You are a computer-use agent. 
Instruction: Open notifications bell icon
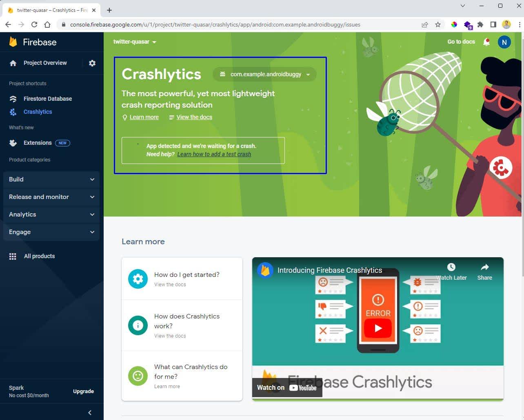tap(486, 42)
